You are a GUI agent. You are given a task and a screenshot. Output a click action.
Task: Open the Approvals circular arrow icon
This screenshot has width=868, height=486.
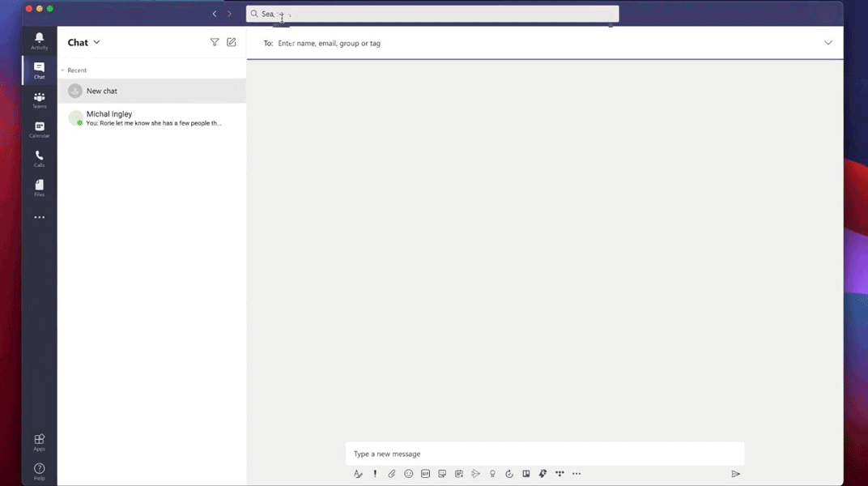[509, 474]
